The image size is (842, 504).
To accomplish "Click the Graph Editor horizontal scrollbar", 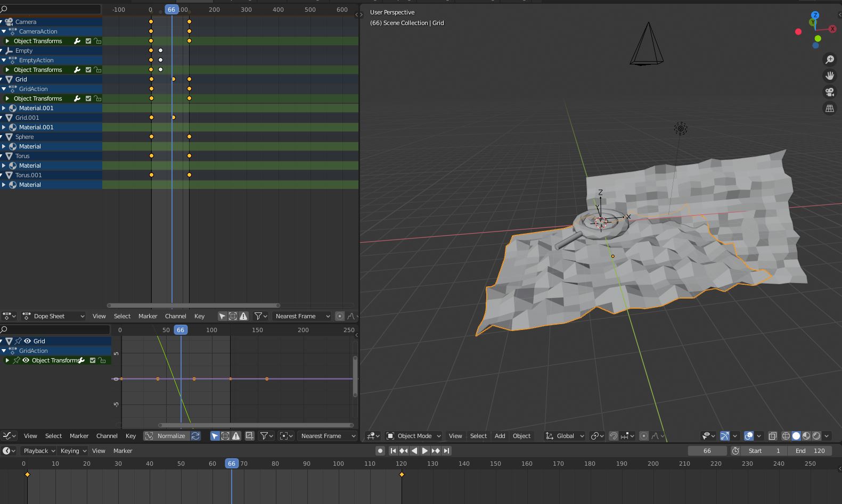I will tap(256, 425).
